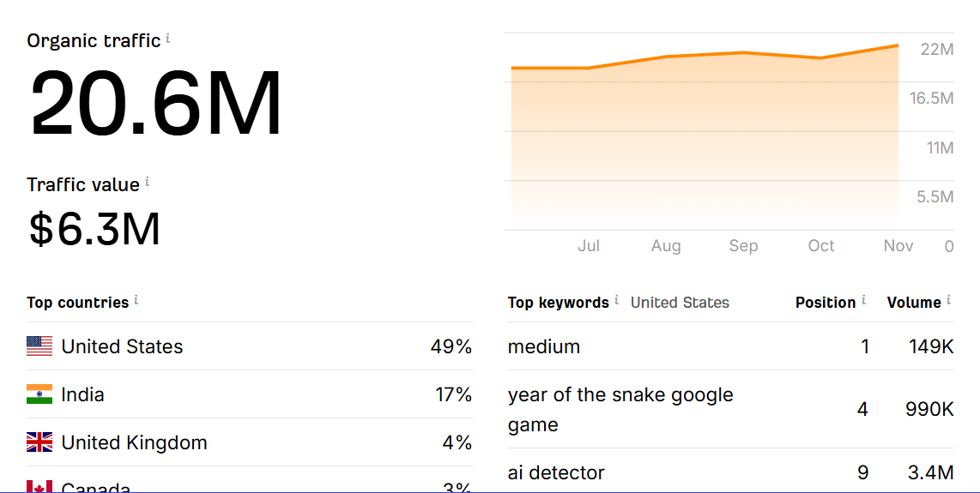
Task: Click the Sep point on the traffic chart
Action: 743,53
